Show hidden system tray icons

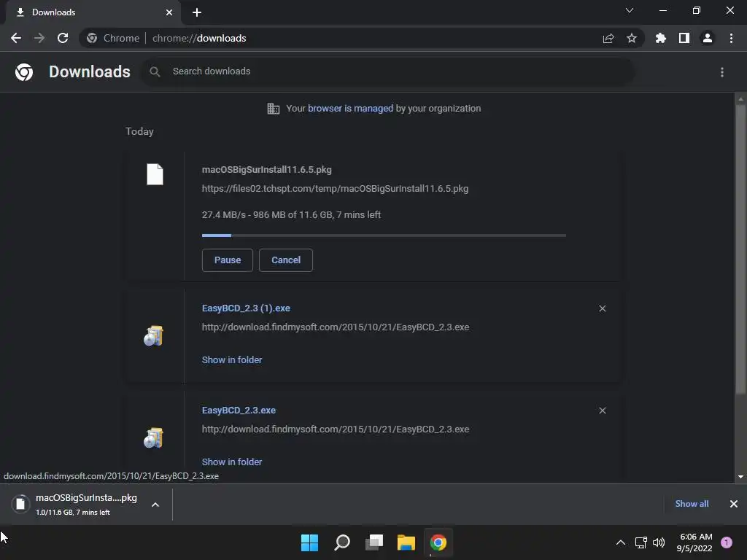click(x=621, y=542)
